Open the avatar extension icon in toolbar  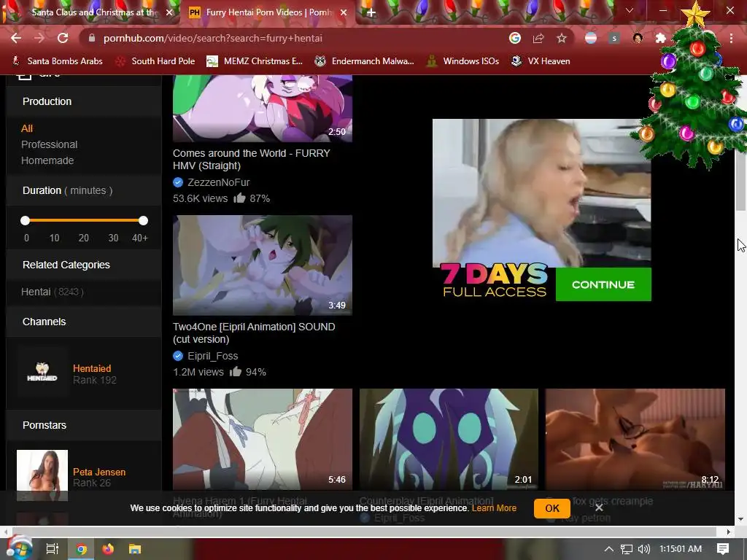pyautogui.click(x=638, y=38)
